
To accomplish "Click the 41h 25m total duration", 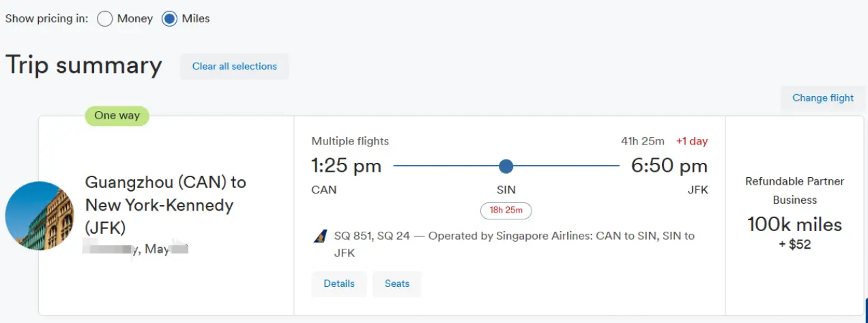I will [x=642, y=141].
